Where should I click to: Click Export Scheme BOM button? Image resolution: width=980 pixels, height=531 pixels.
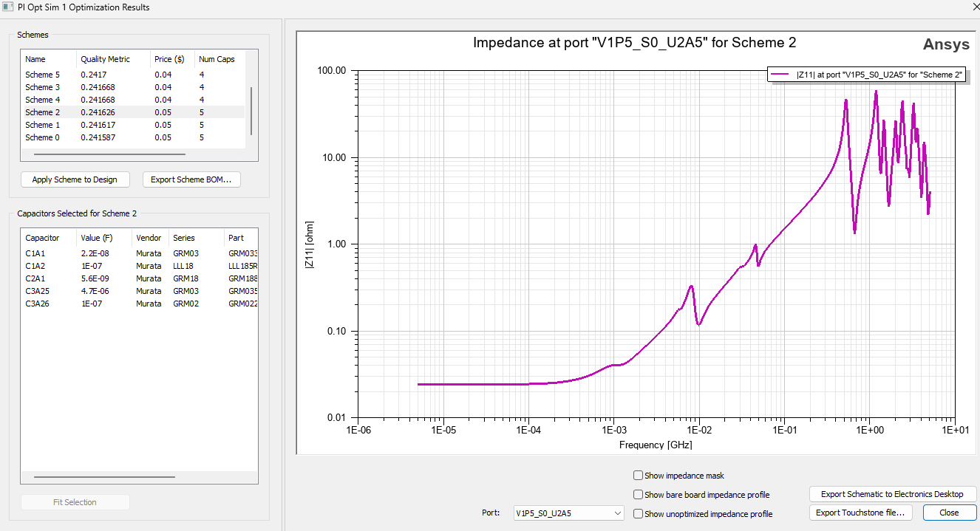pos(191,179)
